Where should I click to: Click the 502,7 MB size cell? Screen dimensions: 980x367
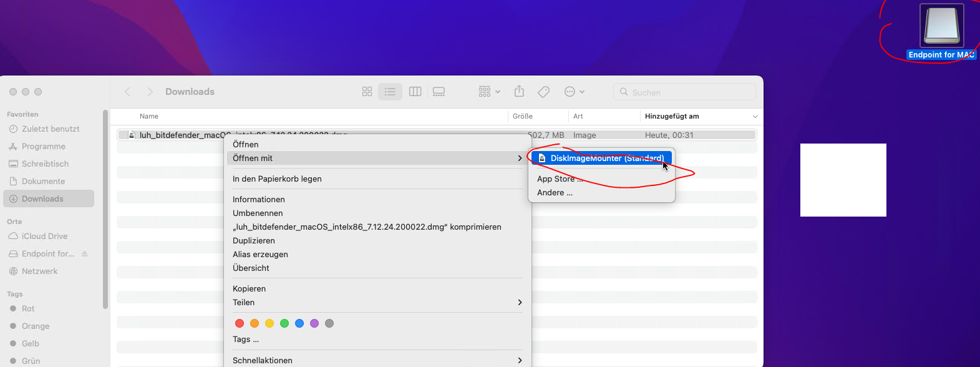(546, 135)
